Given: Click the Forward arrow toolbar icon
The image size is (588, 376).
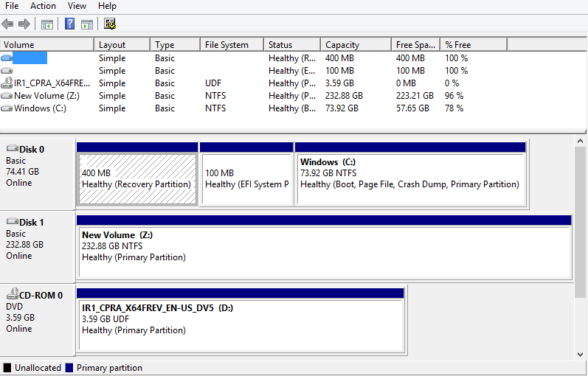Looking at the screenshot, I should tap(24, 24).
